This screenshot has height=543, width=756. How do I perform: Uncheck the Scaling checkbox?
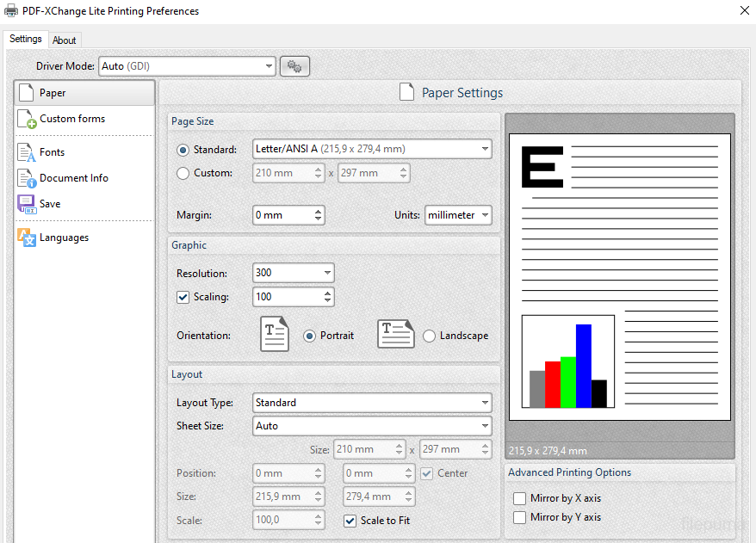(183, 297)
